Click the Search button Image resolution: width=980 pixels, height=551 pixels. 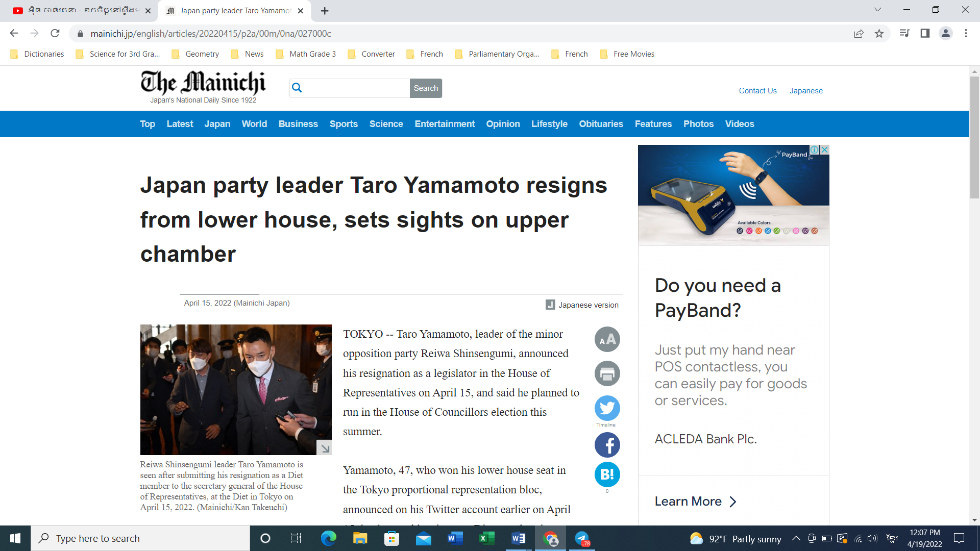tap(426, 88)
